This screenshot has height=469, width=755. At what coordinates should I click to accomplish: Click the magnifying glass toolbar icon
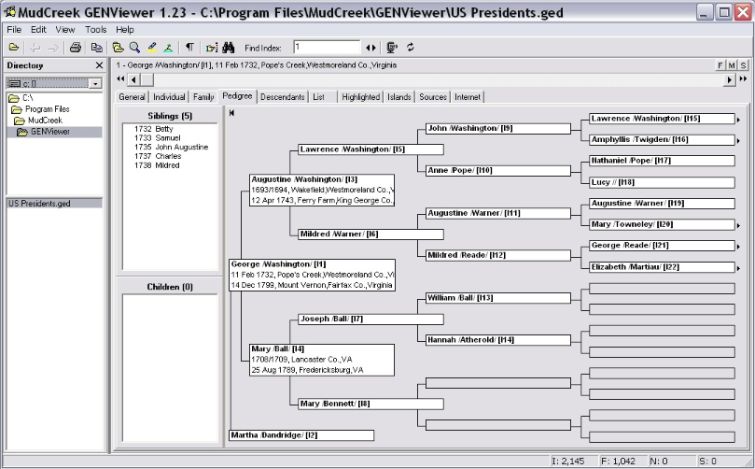click(135, 47)
